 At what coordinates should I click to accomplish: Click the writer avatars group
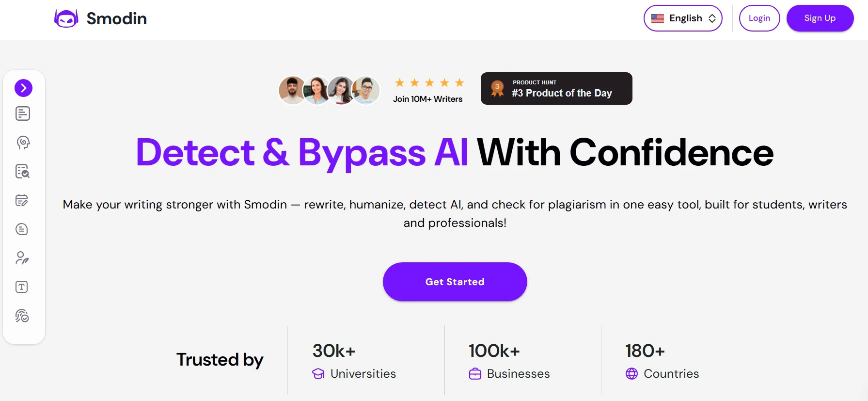[329, 90]
